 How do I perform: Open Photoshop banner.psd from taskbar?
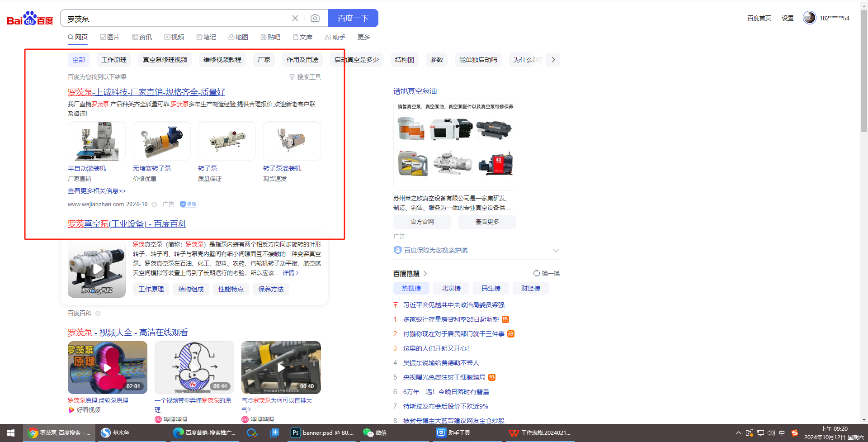[322, 433]
